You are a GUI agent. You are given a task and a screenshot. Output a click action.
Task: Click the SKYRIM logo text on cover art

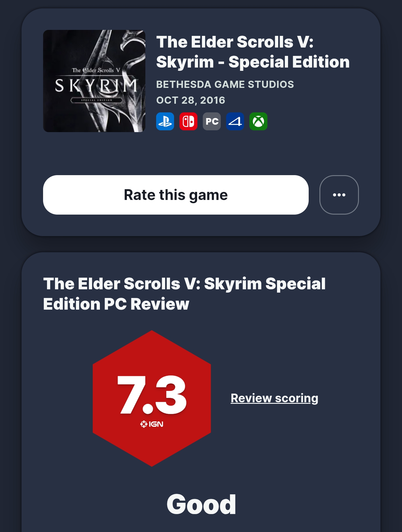pos(96,85)
